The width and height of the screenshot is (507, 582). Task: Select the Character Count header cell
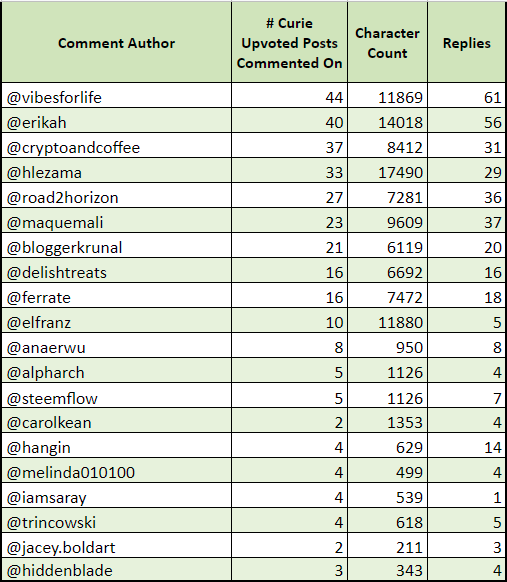click(387, 42)
